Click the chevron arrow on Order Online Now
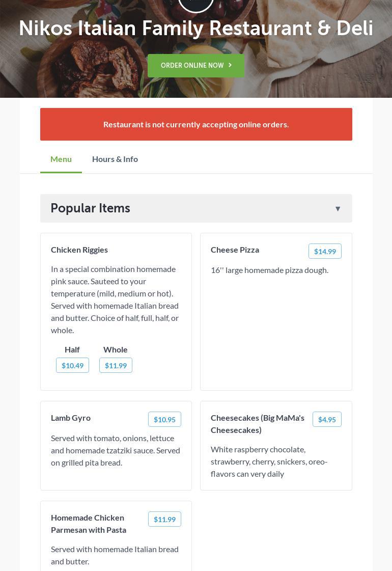The width and height of the screenshot is (392, 571). 230,65
